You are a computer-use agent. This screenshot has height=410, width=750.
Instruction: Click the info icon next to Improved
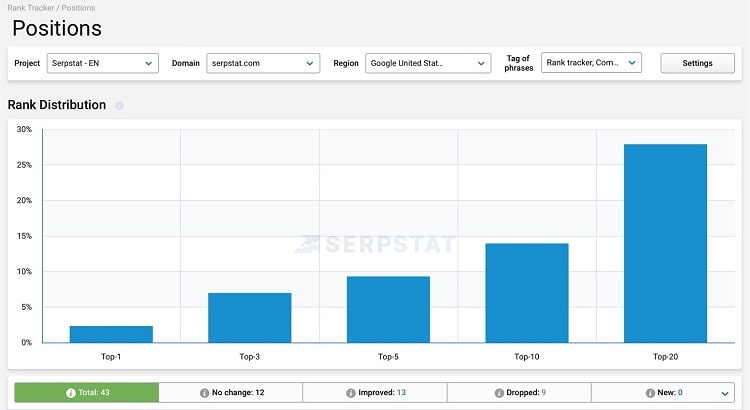pyautogui.click(x=351, y=392)
